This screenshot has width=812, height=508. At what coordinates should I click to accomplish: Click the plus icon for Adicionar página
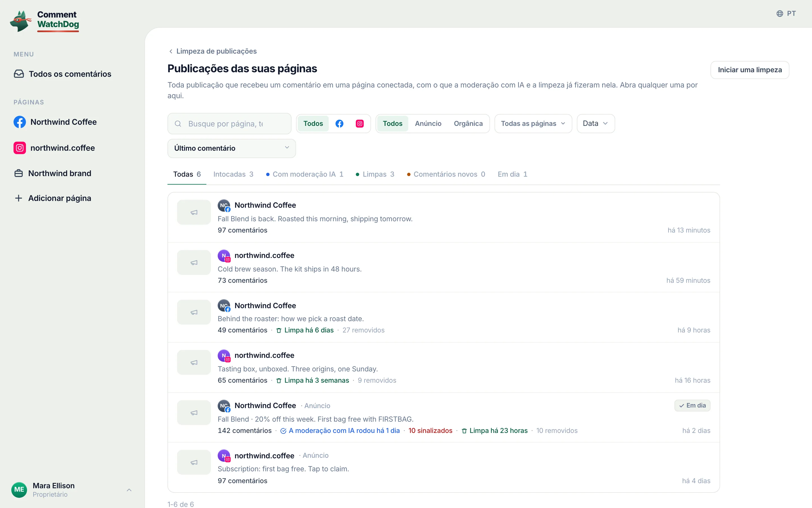19,198
